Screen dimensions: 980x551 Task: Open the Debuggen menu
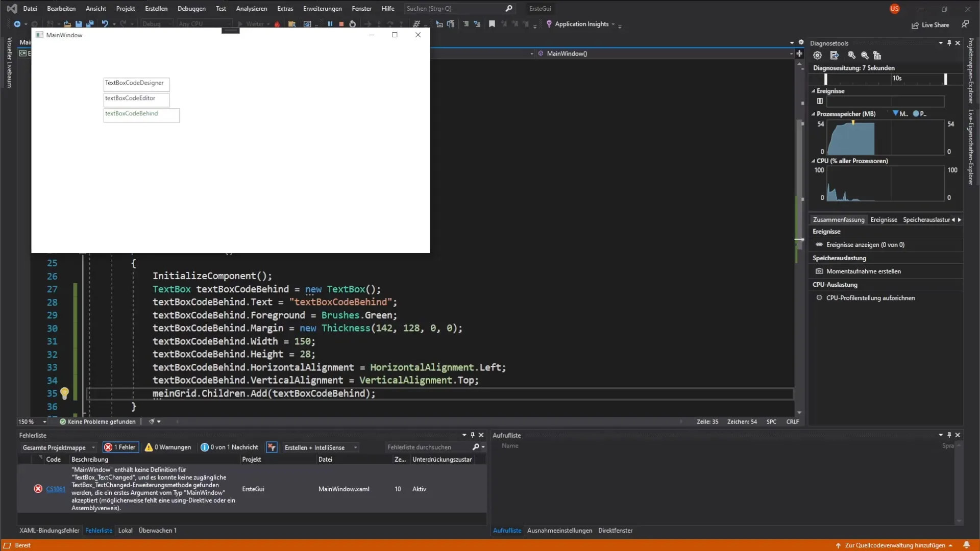click(191, 9)
